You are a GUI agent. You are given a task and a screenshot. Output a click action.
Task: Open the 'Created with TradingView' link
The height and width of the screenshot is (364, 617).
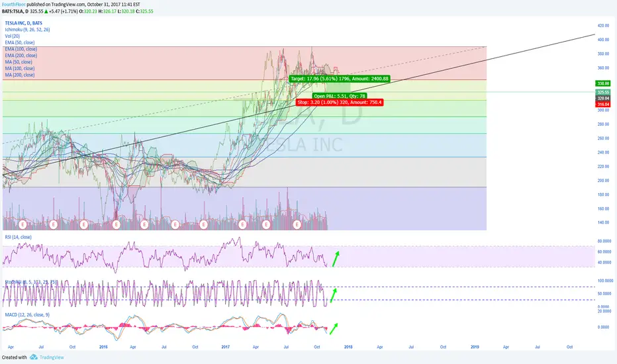32,357
